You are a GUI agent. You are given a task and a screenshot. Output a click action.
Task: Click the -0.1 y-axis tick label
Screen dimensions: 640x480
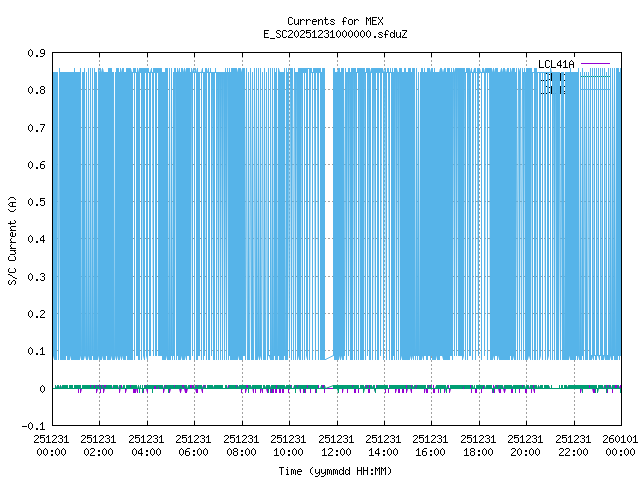pyautogui.click(x=34, y=426)
